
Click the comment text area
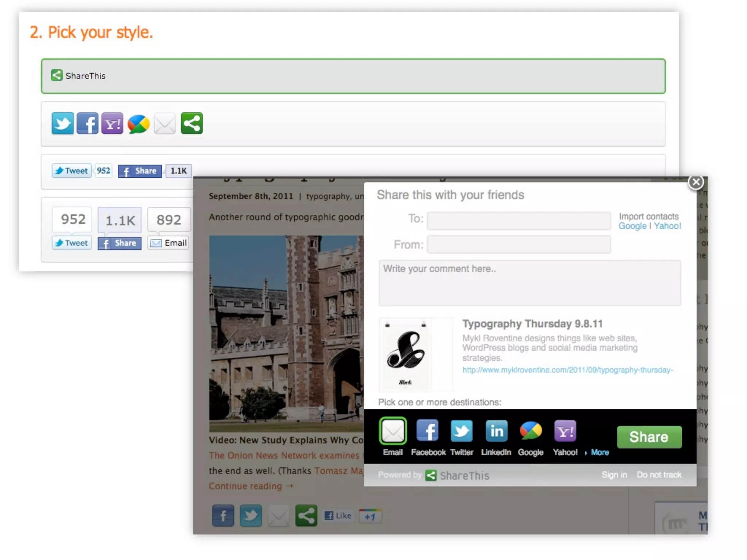coord(530,283)
